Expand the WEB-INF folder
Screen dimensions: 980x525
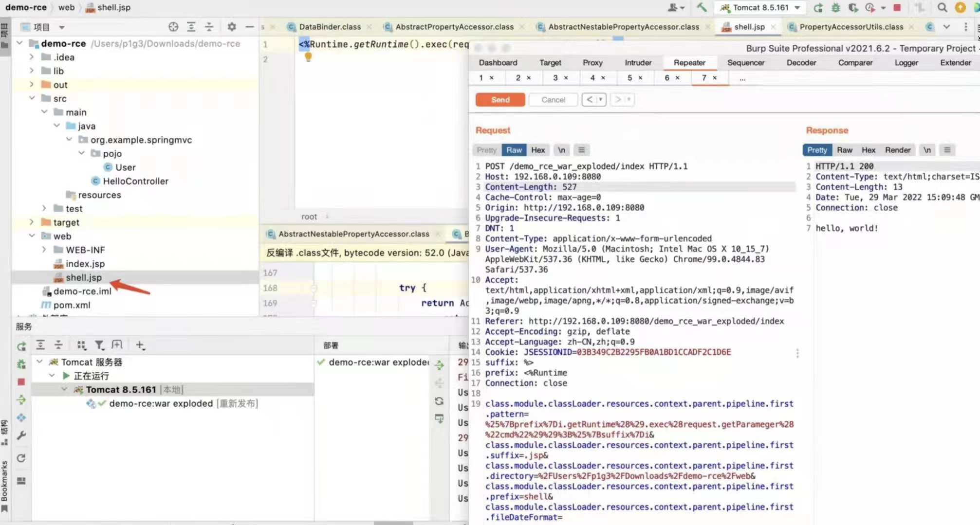[x=44, y=250]
